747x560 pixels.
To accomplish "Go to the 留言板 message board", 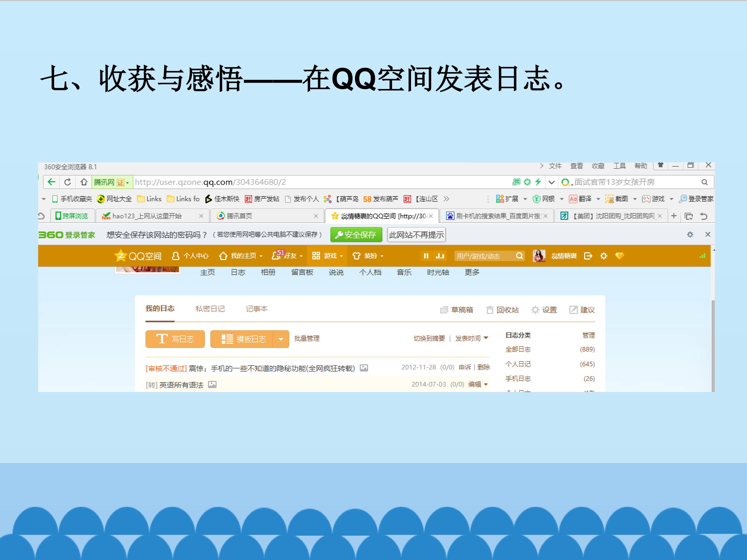I will coord(302,272).
